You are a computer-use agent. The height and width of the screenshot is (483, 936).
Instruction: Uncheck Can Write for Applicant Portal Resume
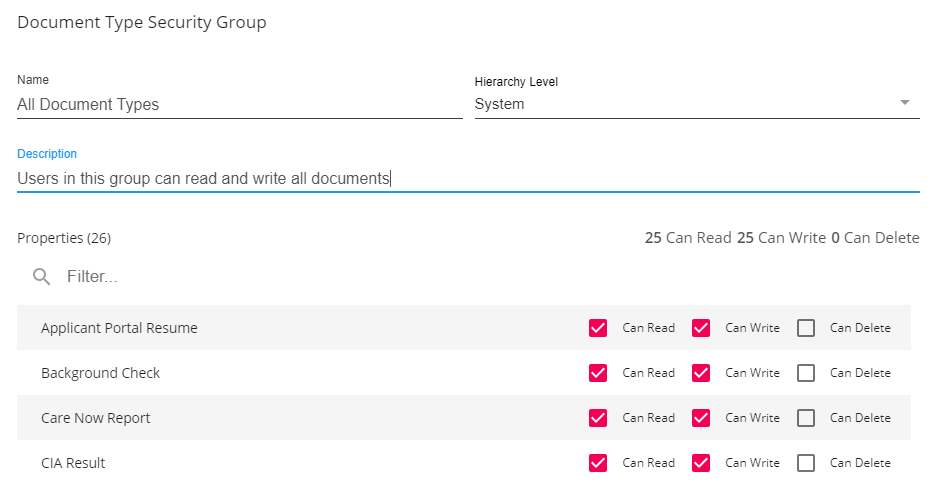point(701,328)
